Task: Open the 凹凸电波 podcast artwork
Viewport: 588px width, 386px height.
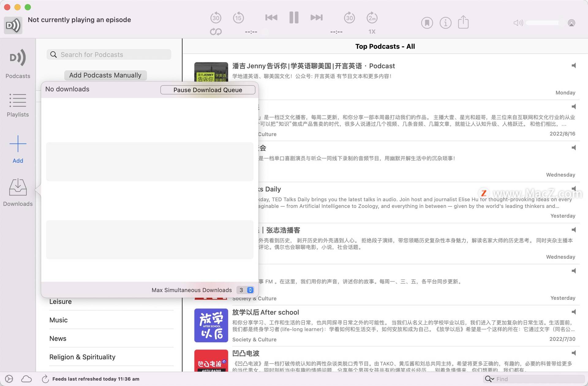Action: pyautogui.click(x=211, y=361)
